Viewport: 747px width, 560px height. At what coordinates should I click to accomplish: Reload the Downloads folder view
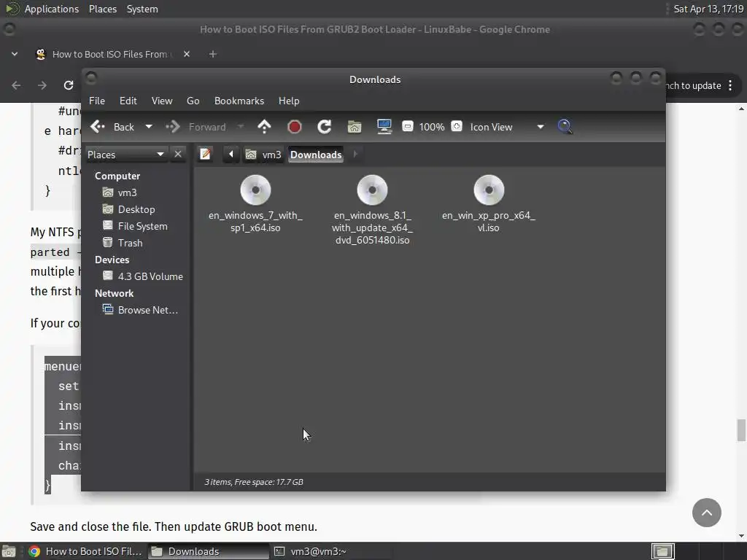(325, 127)
